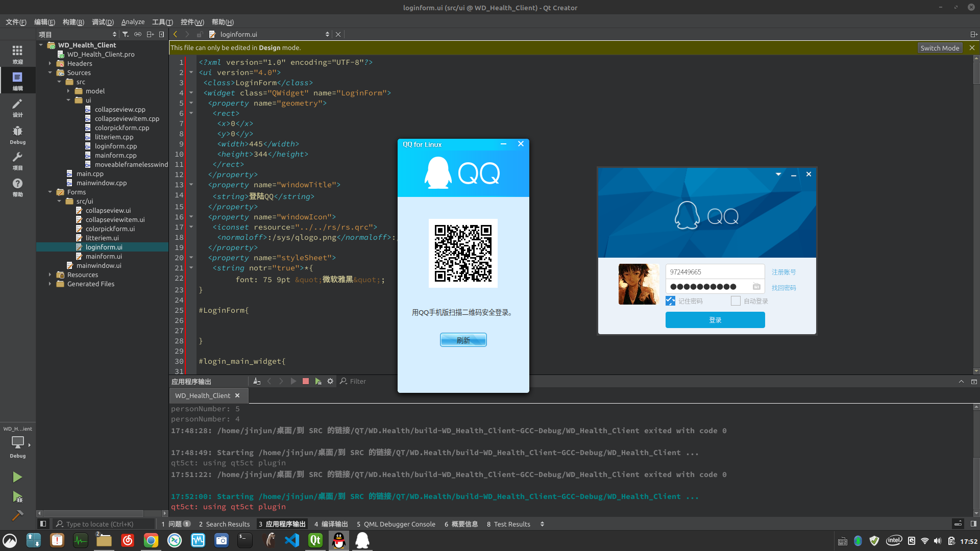980x551 pixels.
Task: Click the green Run button
Action: (17, 477)
